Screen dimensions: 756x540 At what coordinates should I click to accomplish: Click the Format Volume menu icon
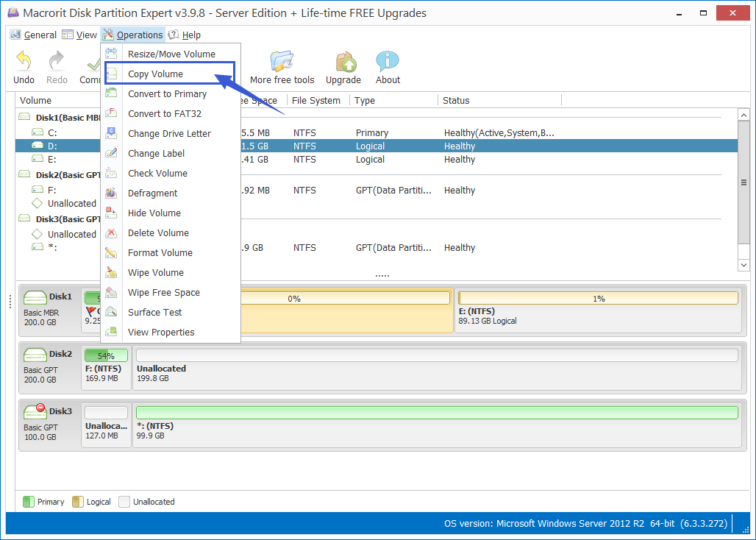coord(111,252)
